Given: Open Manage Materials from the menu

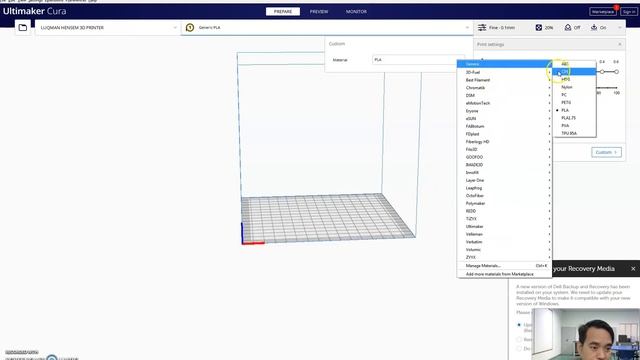Looking at the screenshot, I should 504,266.
